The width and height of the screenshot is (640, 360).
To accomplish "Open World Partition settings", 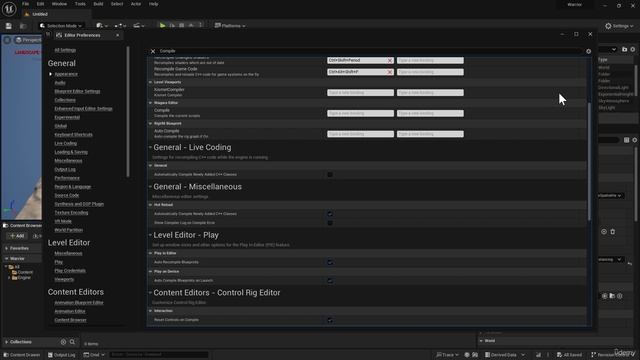I will (69, 230).
